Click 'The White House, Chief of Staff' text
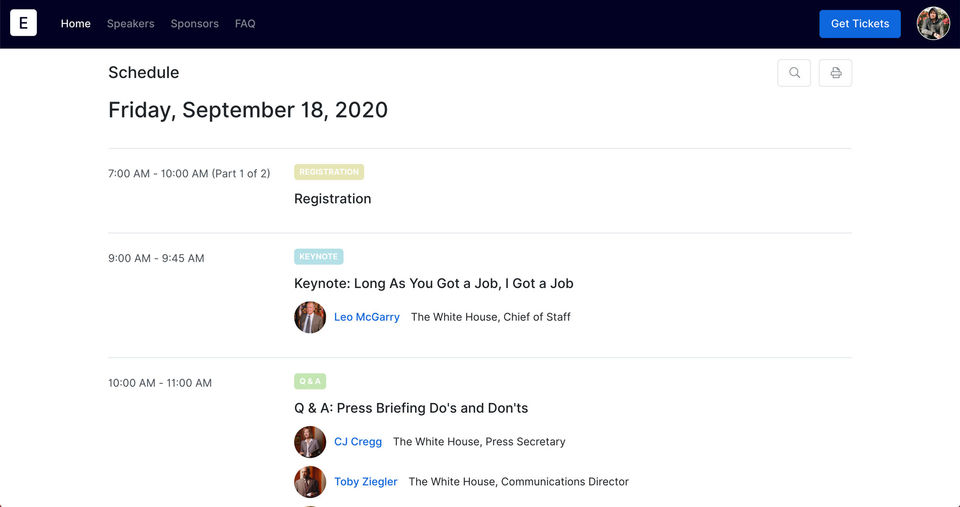The width and height of the screenshot is (960, 507). (490, 317)
